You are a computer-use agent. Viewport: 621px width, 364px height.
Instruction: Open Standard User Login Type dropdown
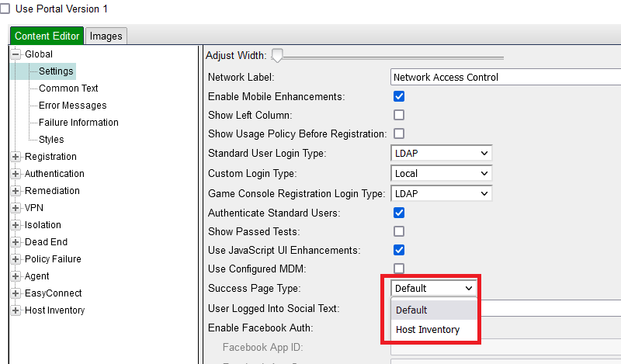441,154
